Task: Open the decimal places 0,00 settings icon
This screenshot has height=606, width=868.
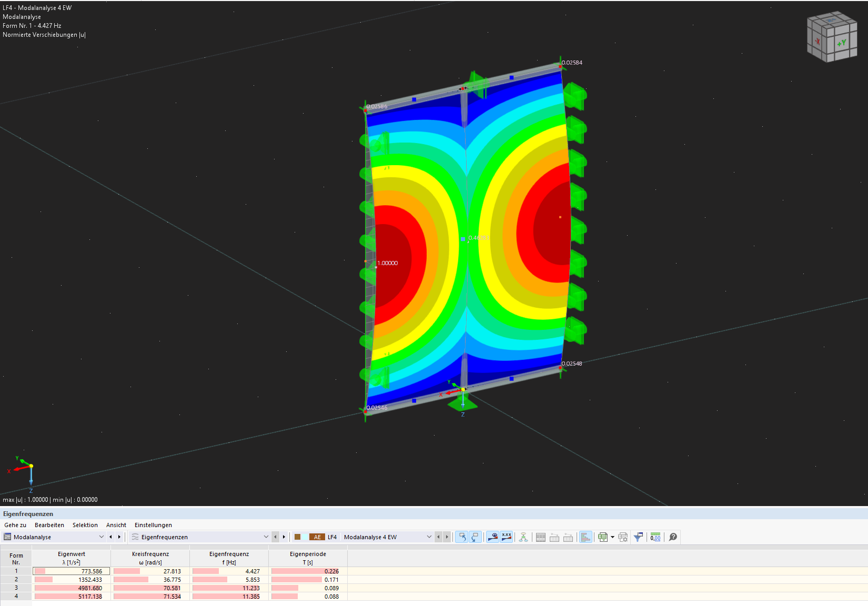Action: click(655, 537)
